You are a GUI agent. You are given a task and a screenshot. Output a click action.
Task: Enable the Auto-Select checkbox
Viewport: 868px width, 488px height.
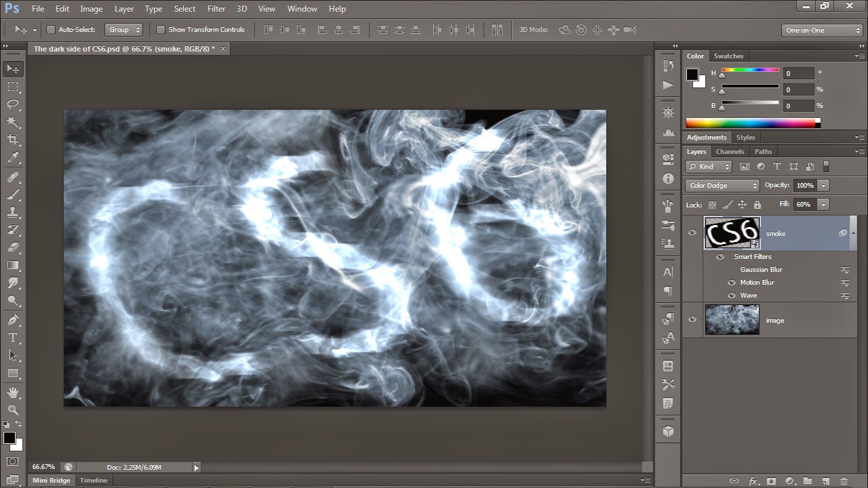(x=50, y=30)
